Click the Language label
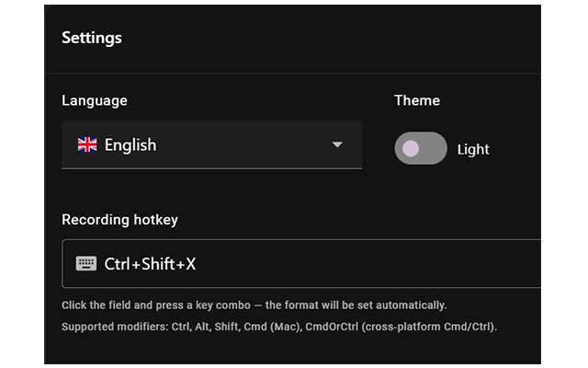588x368 pixels. tap(95, 100)
